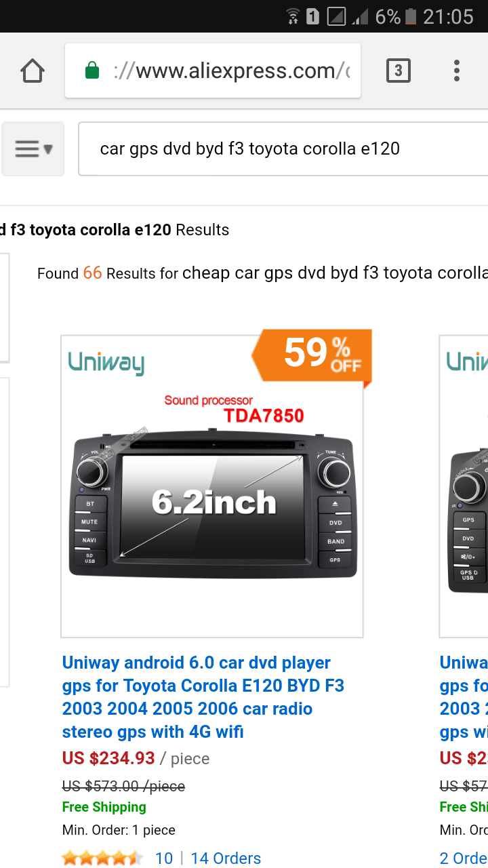
Task: Tap the battery icon in status bar
Action: tap(410, 16)
